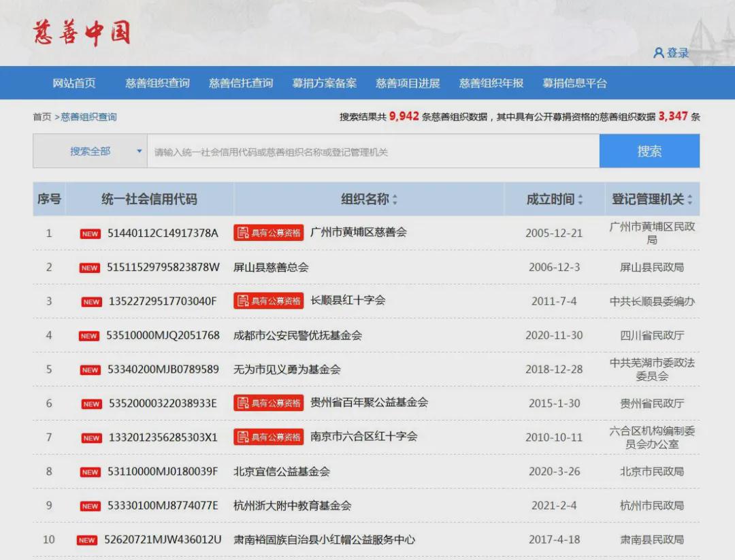Image resolution: width=735 pixels, height=560 pixels.
Task: Click NEW badge in 肃南裕固族自治县 row
Action: coord(86,540)
